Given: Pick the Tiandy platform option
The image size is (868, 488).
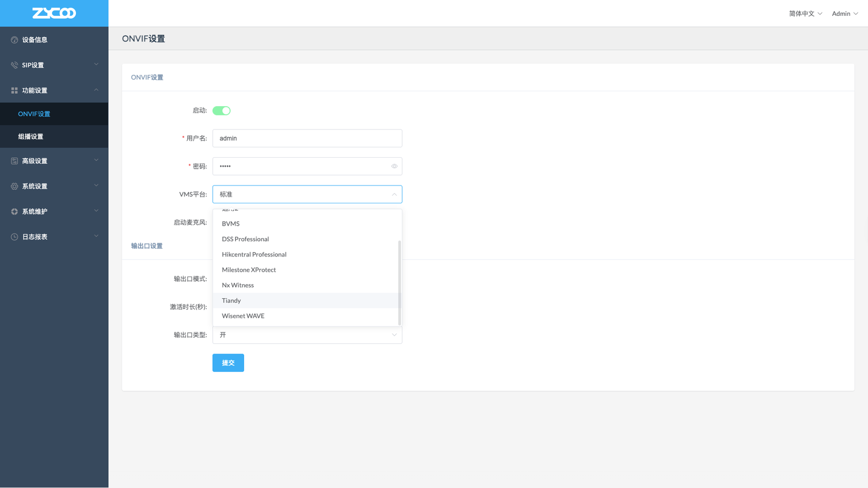Looking at the screenshot, I should (x=232, y=300).
